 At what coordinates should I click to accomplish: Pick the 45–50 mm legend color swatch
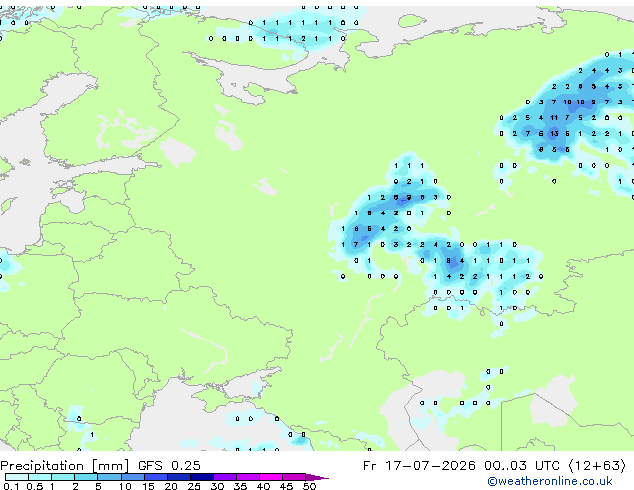pyautogui.click(x=294, y=477)
